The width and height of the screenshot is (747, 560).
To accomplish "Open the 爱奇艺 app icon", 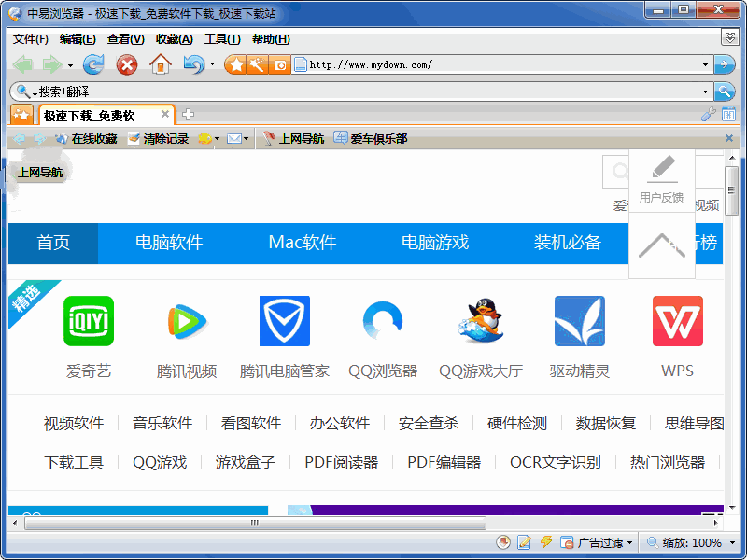I will [89, 321].
